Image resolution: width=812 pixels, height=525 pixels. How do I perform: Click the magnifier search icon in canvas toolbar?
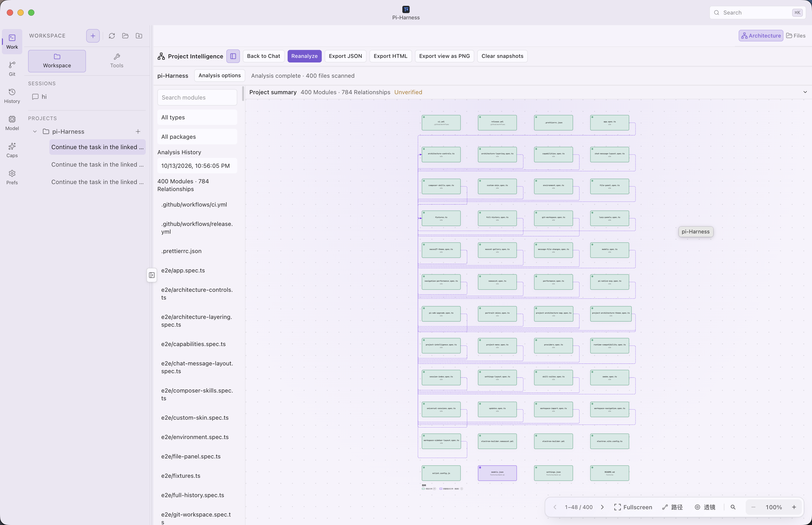click(x=733, y=507)
